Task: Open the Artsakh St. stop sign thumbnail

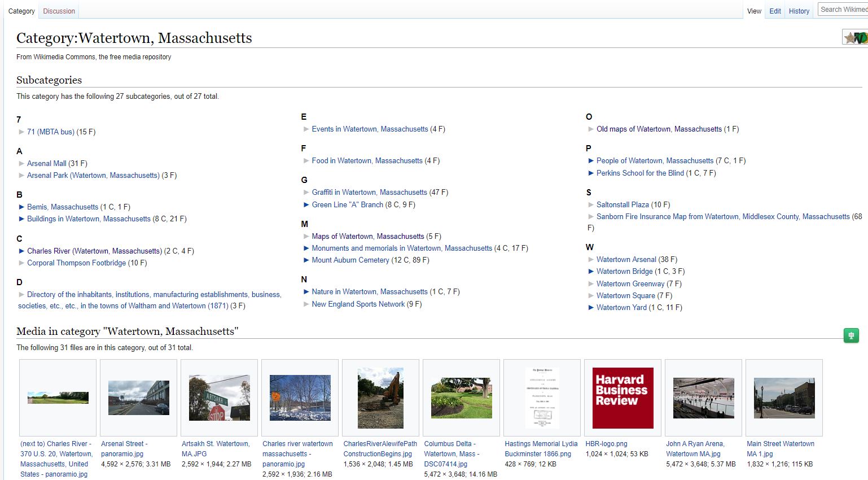Action: coord(219,398)
